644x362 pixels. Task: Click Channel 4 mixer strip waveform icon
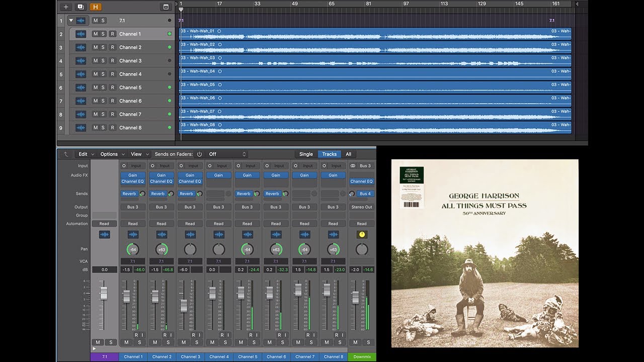[x=219, y=234]
